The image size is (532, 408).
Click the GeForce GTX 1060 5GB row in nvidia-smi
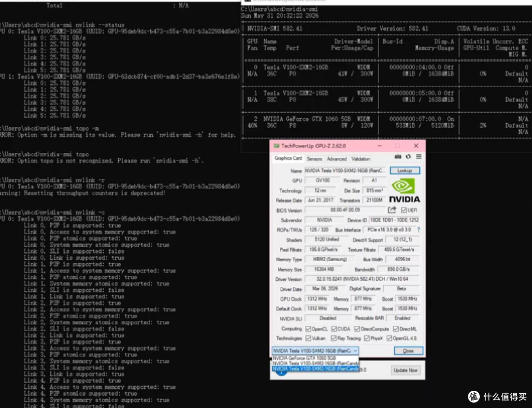tap(387, 125)
